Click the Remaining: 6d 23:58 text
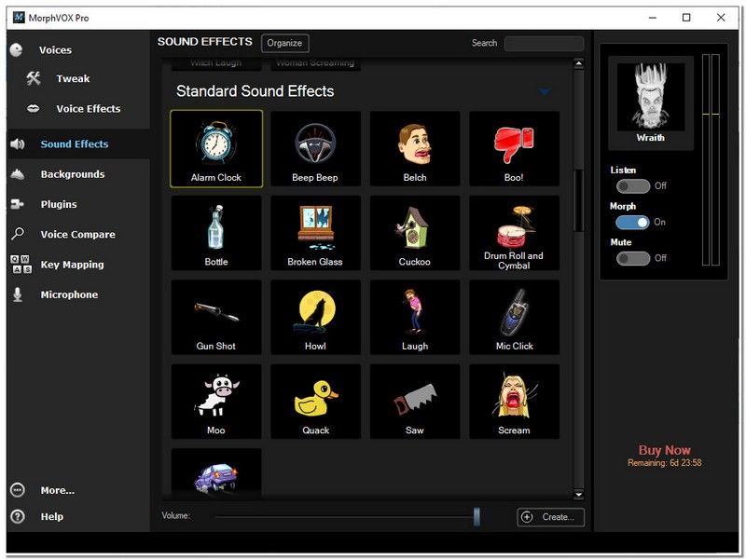Image resolution: width=746 pixels, height=560 pixels. [x=664, y=462]
